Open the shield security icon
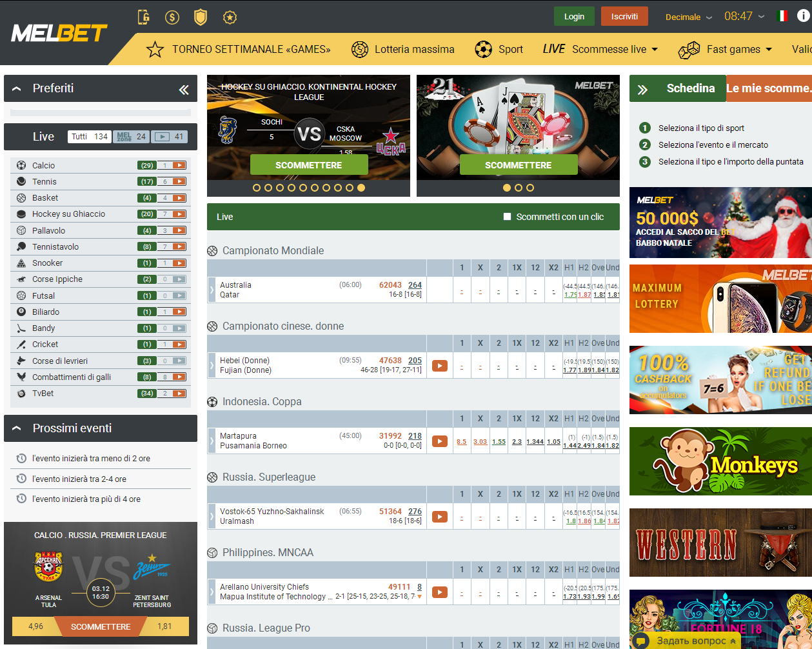 pos(201,17)
